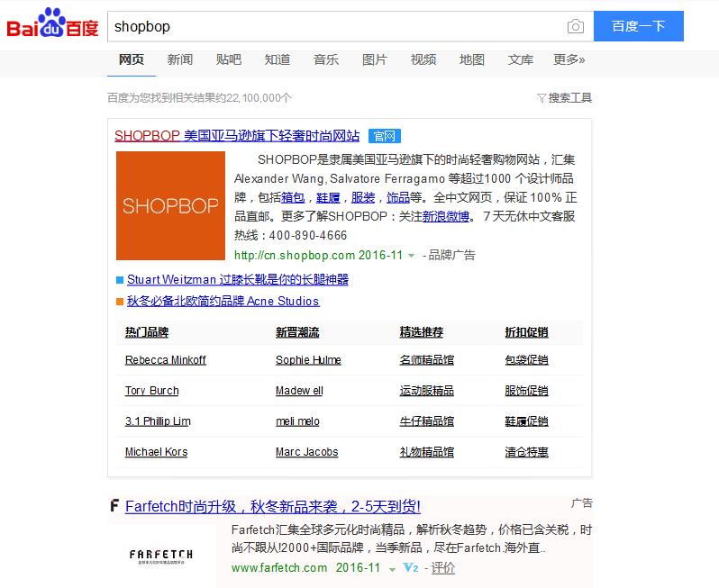Open Stuart Weitzman 过膝长靴 link

238,279
